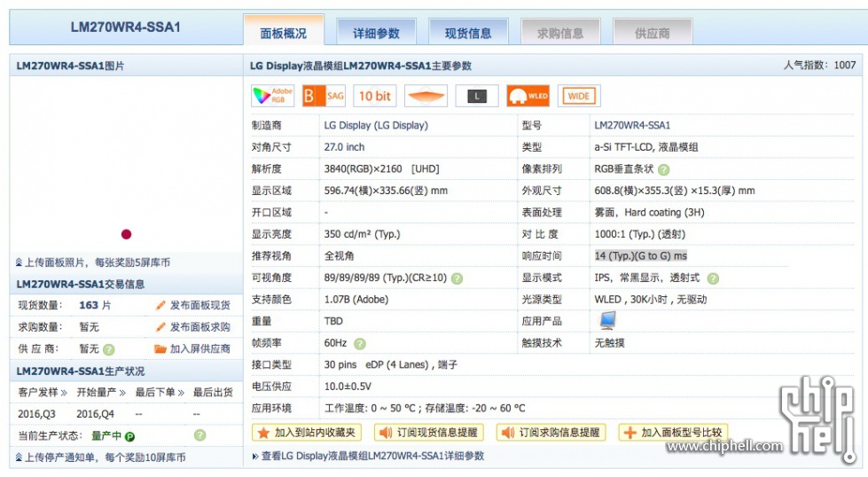Click 订阅现货信息提醒 button
Image resolution: width=868 pixels, height=477 pixels.
(x=429, y=433)
